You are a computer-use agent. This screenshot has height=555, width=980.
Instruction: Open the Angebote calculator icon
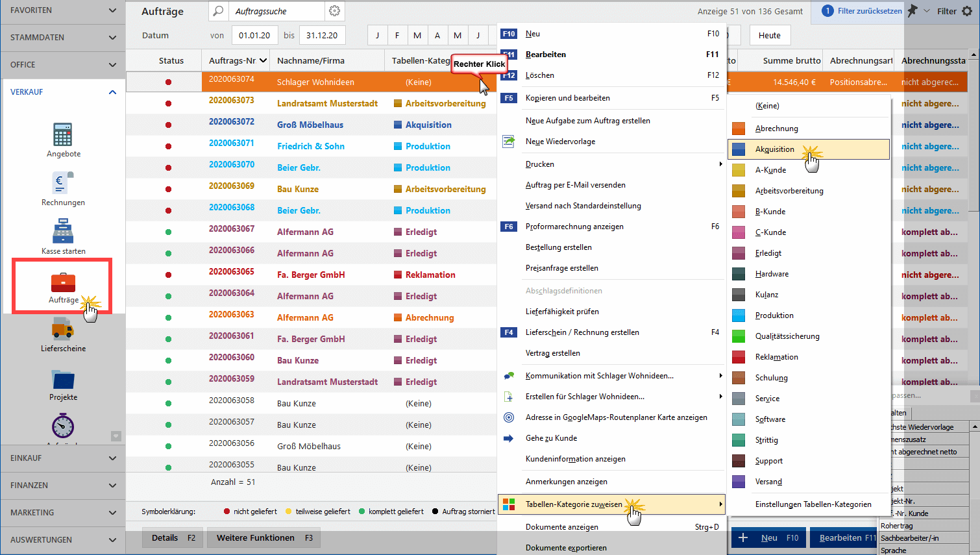coord(63,134)
